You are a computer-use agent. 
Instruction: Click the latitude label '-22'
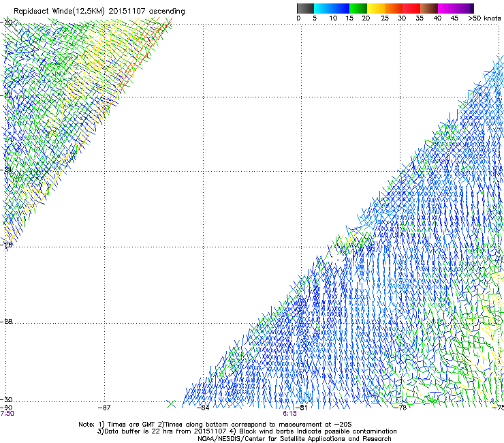tap(6, 95)
